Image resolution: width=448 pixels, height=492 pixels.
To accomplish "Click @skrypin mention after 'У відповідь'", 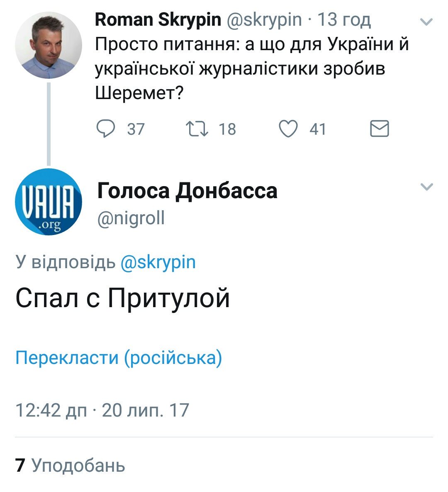I will click(x=158, y=262).
